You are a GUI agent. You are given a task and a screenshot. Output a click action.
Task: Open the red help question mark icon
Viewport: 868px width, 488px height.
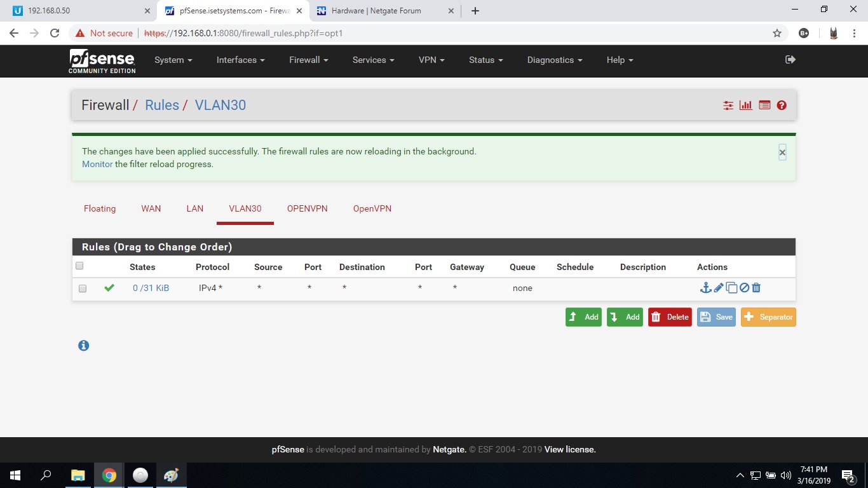point(782,105)
